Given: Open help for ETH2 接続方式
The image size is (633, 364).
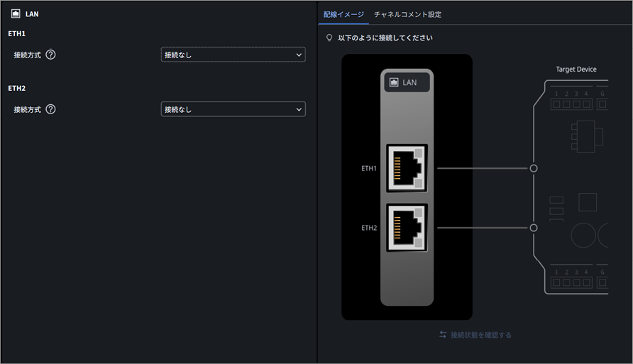Looking at the screenshot, I should pos(50,109).
